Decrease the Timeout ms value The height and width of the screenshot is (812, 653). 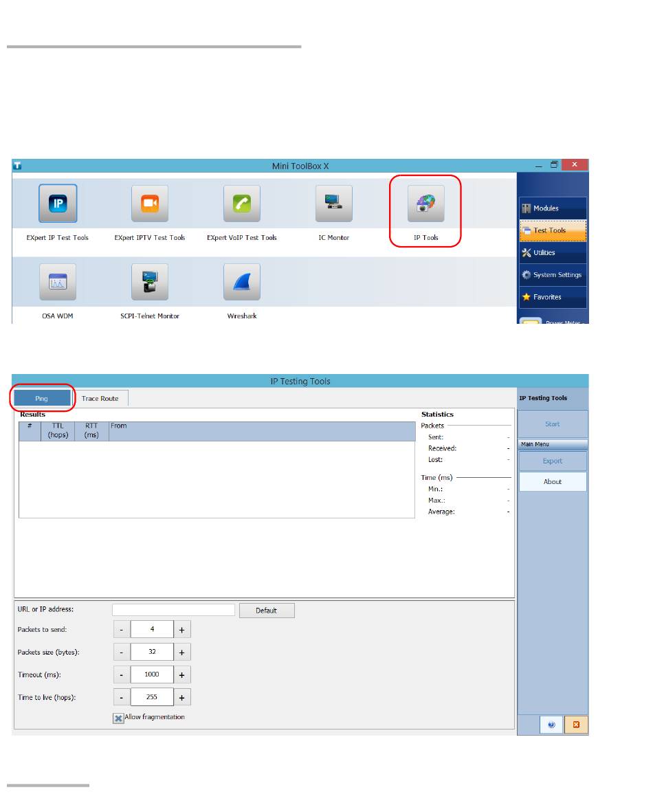tap(122, 674)
